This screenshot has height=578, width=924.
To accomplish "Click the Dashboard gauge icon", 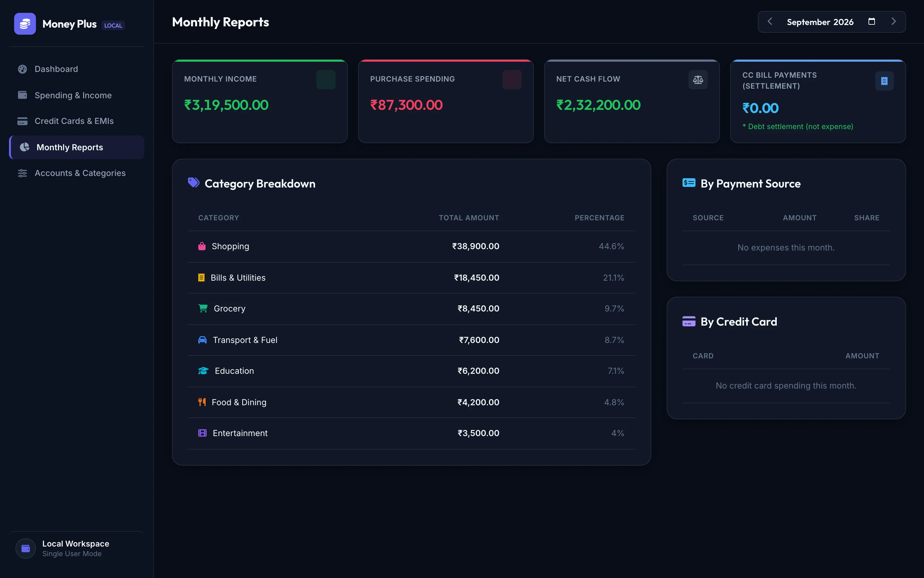I will click(22, 69).
